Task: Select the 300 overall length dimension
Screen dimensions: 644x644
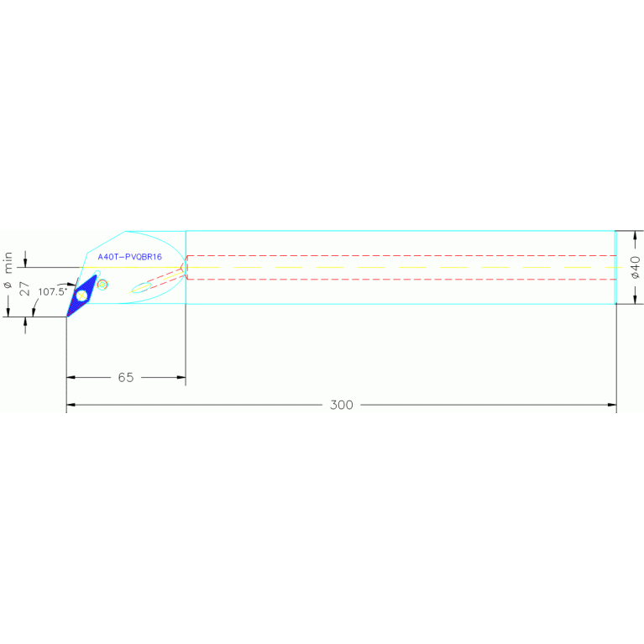Action: (341, 405)
